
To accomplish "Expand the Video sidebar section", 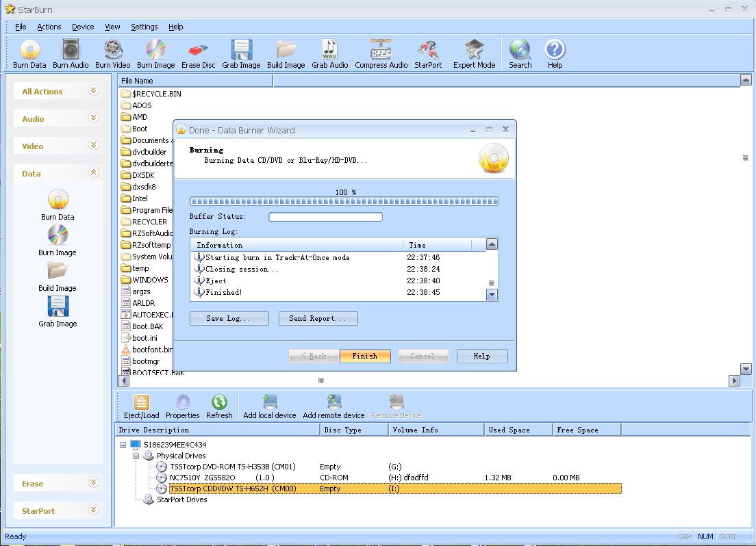I will click(x=94, y=145).
